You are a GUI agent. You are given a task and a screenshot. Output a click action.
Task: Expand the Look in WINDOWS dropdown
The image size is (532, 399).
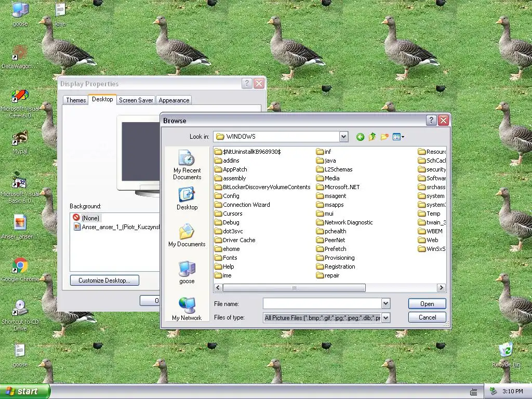pos(343,137)
